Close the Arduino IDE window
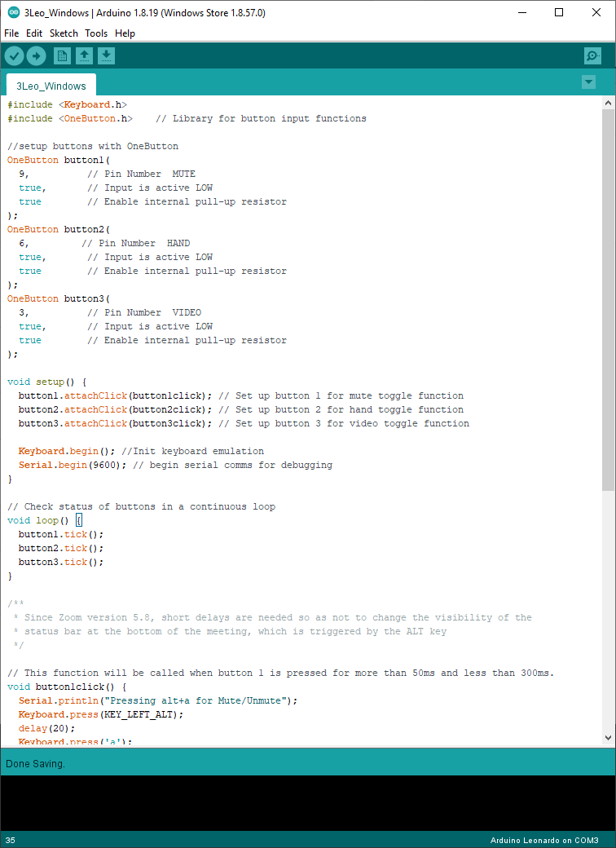 pyautogui.click(x=596, y=12)
